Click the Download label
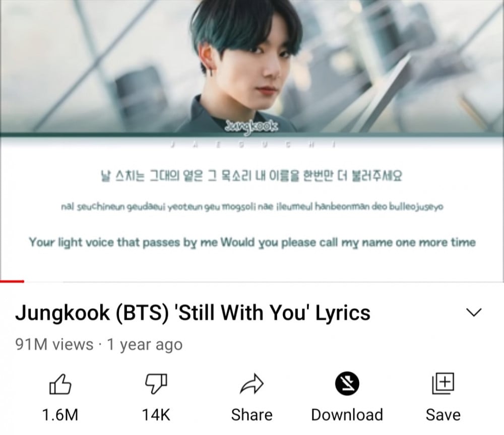 (347, 415)
